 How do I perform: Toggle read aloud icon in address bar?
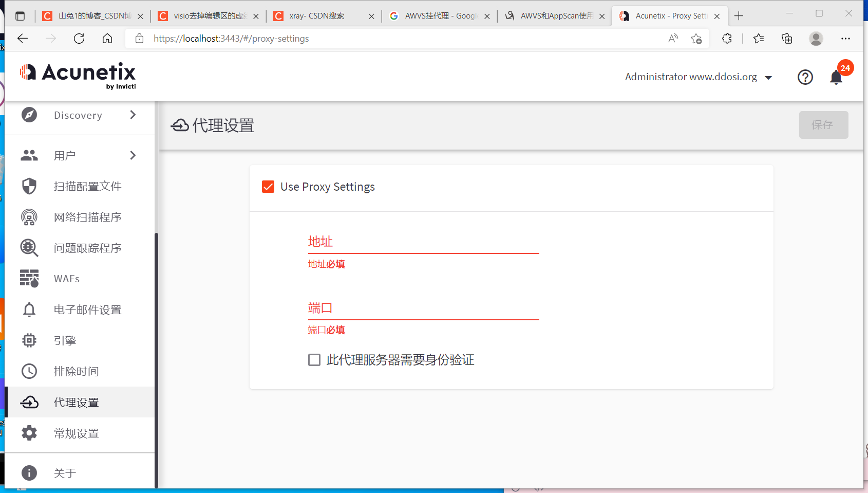pos(673,39)
